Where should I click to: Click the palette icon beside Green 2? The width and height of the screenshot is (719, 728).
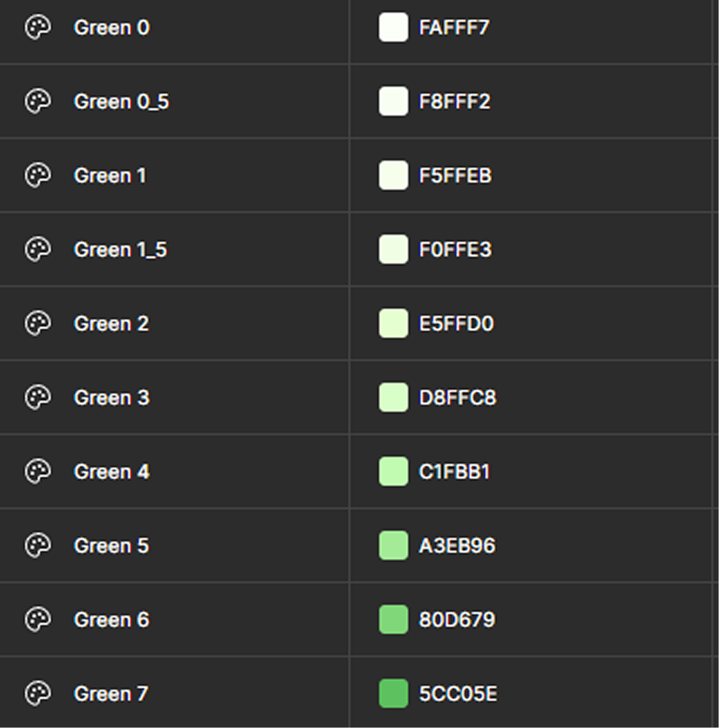tap(38, 324)
